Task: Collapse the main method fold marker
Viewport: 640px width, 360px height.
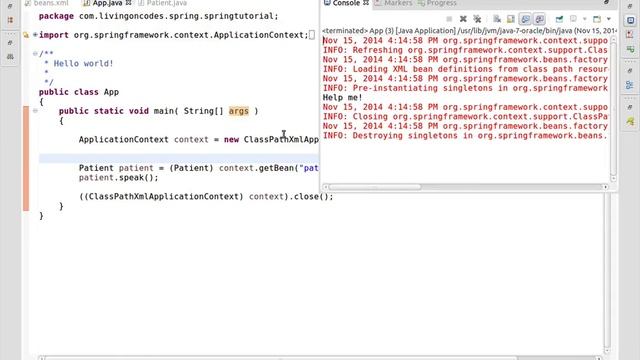Action: click(35, 111)
